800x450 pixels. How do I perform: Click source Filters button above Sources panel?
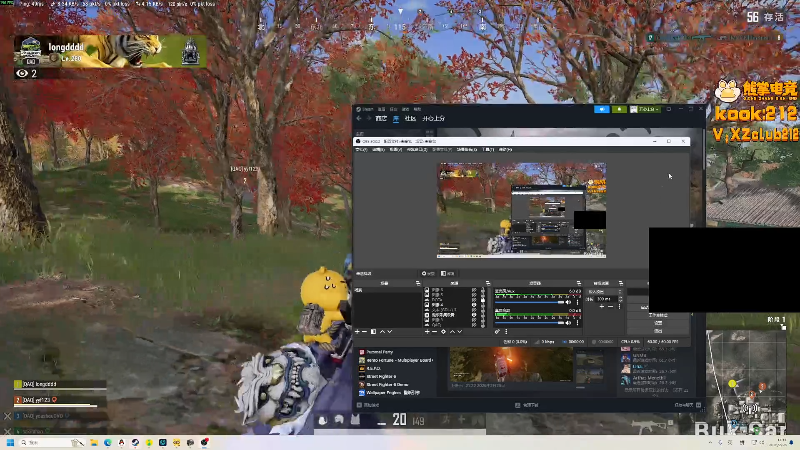click(x=447, y=273)
